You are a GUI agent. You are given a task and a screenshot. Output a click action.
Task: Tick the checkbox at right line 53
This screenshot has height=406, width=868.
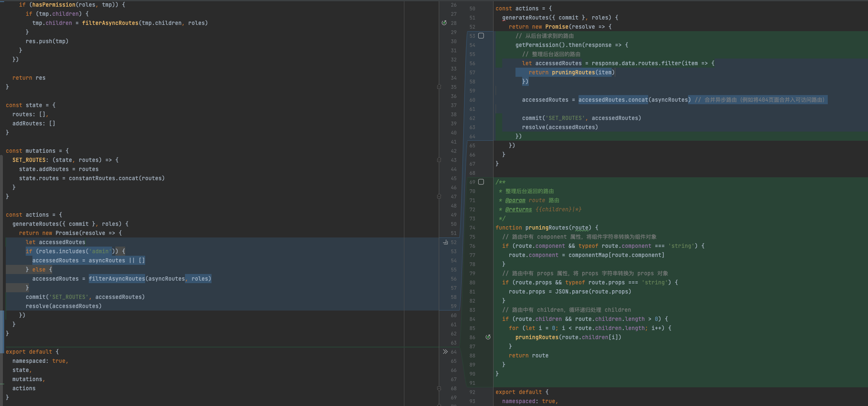[x=481, y=36]
